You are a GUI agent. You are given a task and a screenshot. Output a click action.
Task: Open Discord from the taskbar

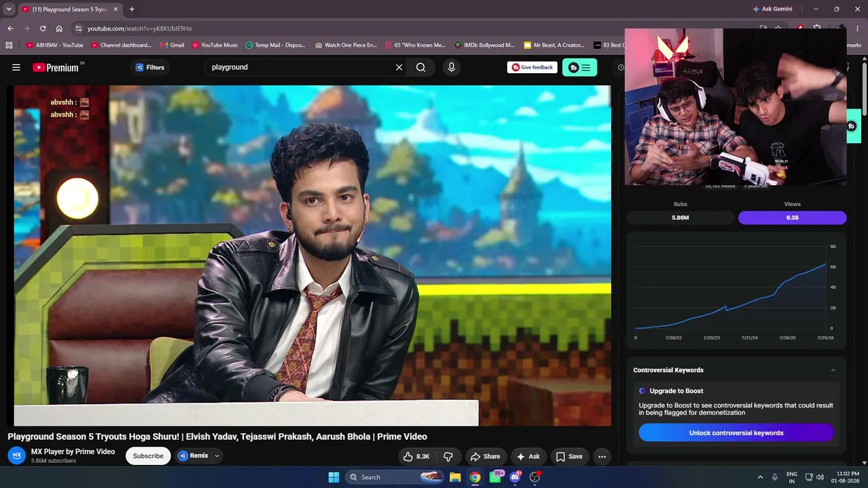click(x=515, y=477)
